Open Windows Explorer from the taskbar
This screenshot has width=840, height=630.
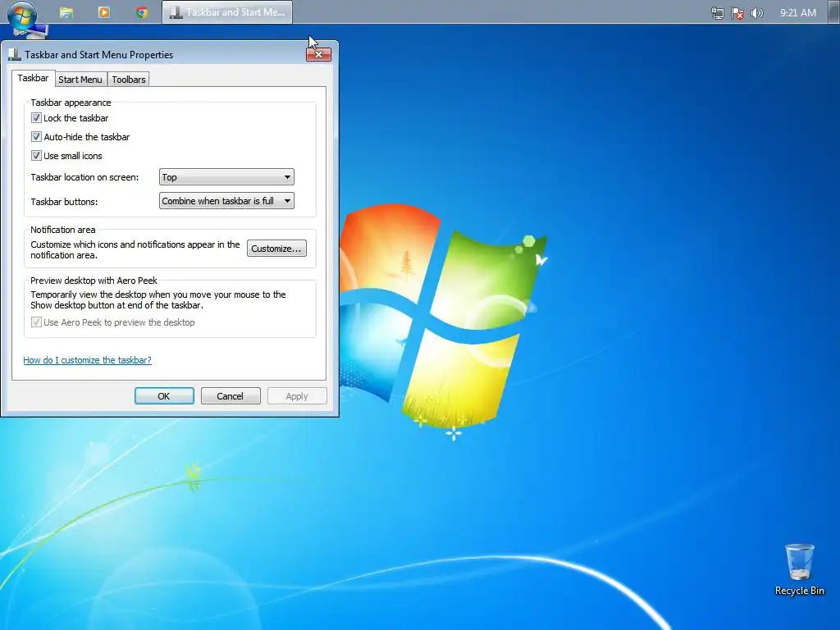coord(66,12)
